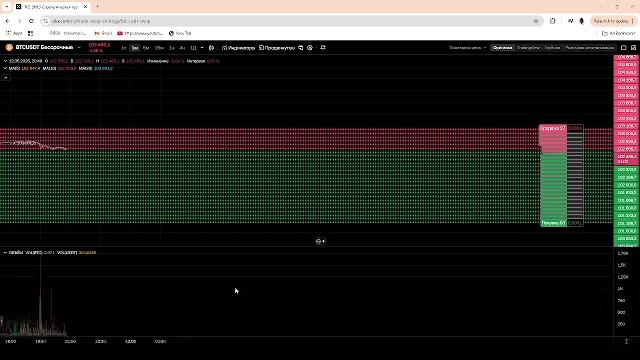Image resolution: width=640 pixels, height=360 pixels.
Task: Select the Original (Оригинал) chart view
Action: pos(502,48)
